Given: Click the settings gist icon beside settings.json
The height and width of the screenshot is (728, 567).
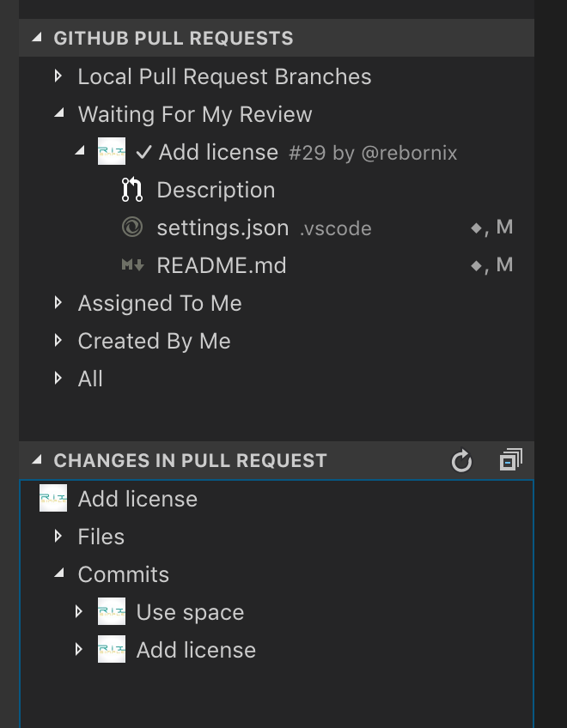Looking at the screenshot, I should 134,227.
